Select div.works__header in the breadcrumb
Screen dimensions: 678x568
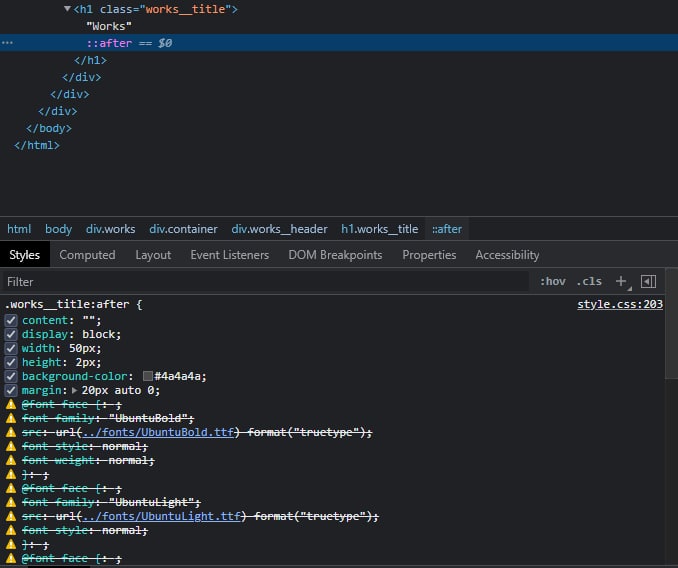point(279,229)
